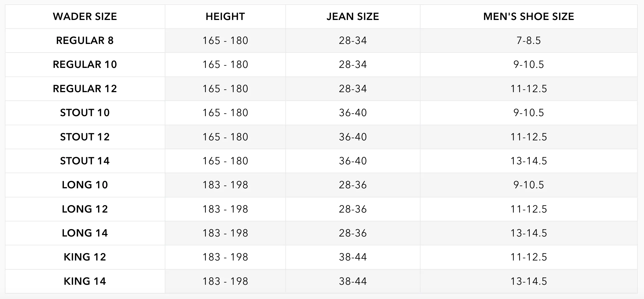Select the MEN'S SHOE SIZE header

(x=529, y=17)
